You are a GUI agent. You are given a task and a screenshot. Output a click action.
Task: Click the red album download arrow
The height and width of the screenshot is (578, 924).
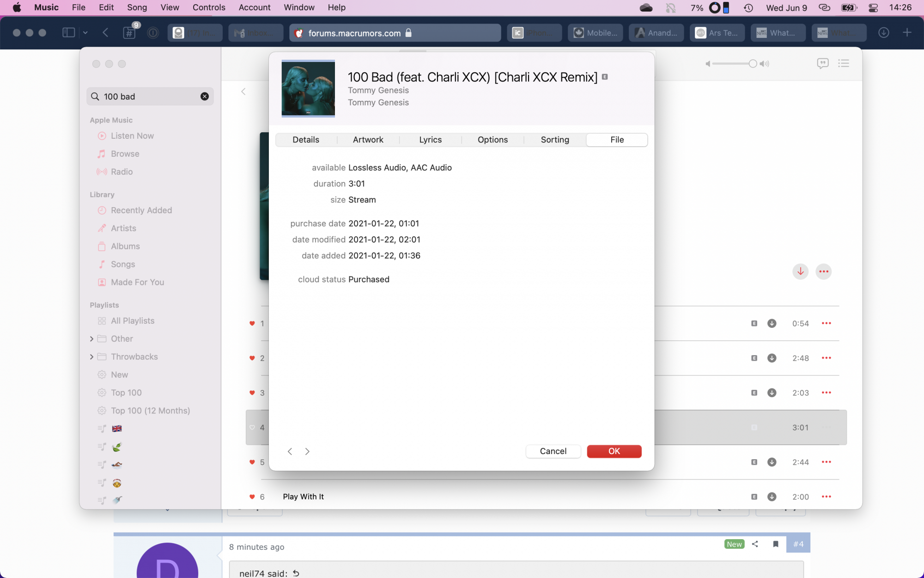800,271
